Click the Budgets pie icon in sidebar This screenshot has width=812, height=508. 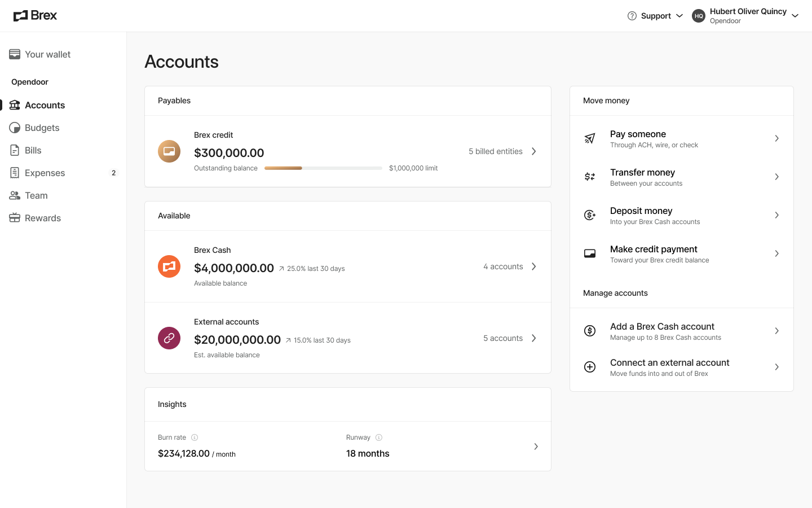pos(15,128)
